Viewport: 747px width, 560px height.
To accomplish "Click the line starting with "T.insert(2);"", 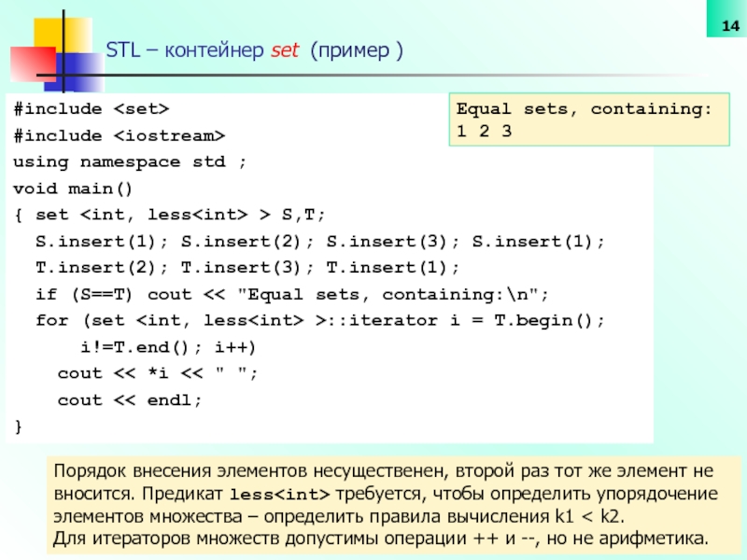I will [247, 268].
